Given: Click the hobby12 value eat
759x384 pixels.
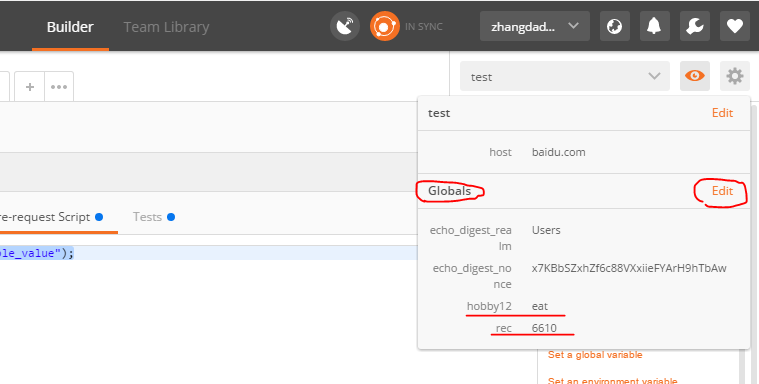Looking at the screenshot, I should coord(540,306).
